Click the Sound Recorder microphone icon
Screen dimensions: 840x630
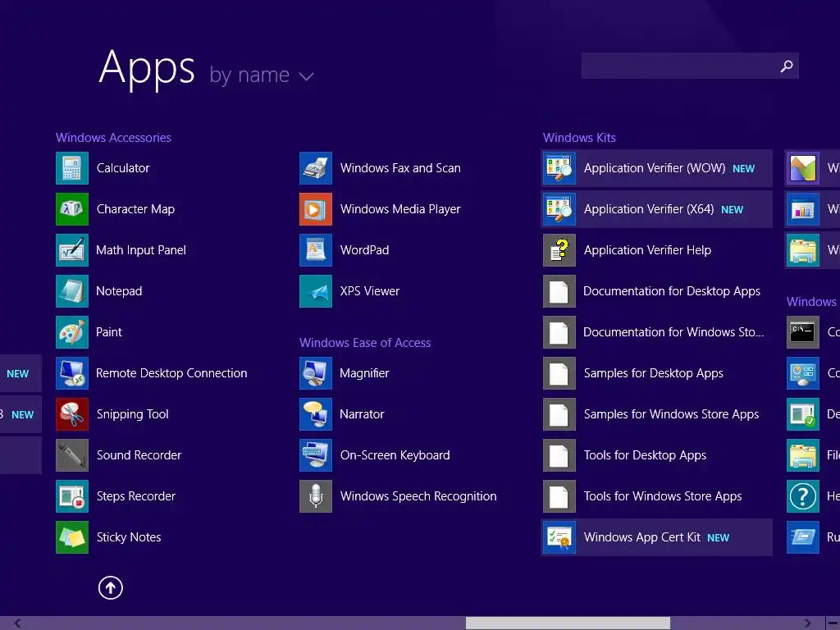coord(72,454)
